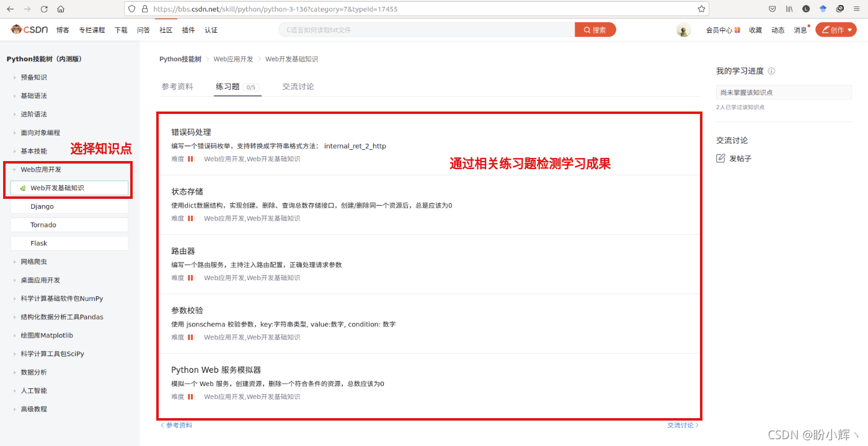This screenshot has height=446, width=868.
Task: Bookmark page with the star icon
Action: click(701, 9)
